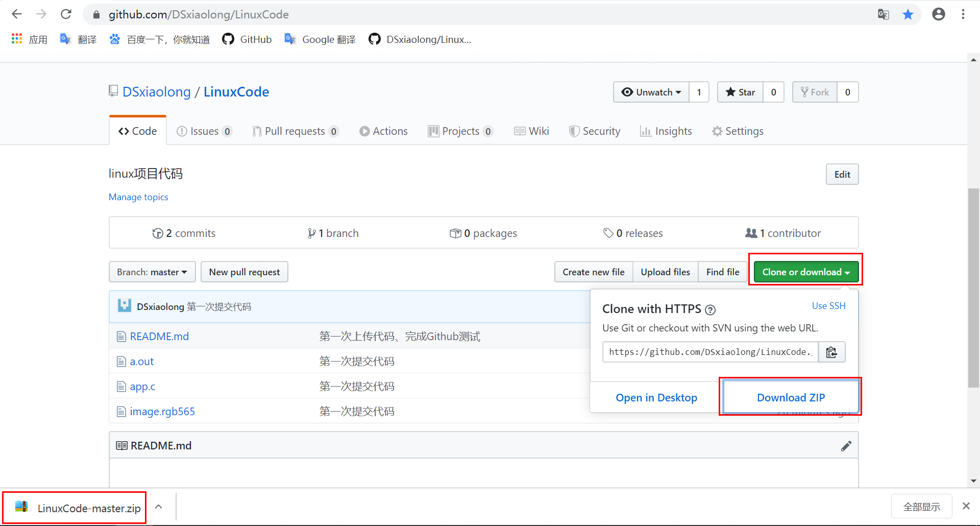The height and width of the screenshot is (526, 980).
Task: Click the blue bookmark star icon
Action: (908, 14)
